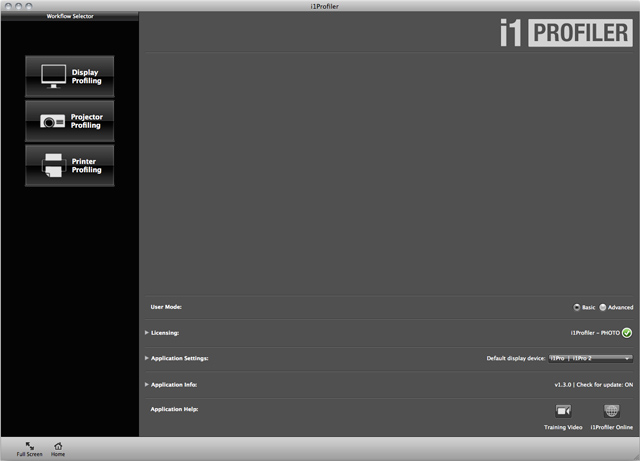Image resolution: width=640 pixels, height=461 pixels.
Task: Expand the Application Settings section
Action: click(147, 358)
